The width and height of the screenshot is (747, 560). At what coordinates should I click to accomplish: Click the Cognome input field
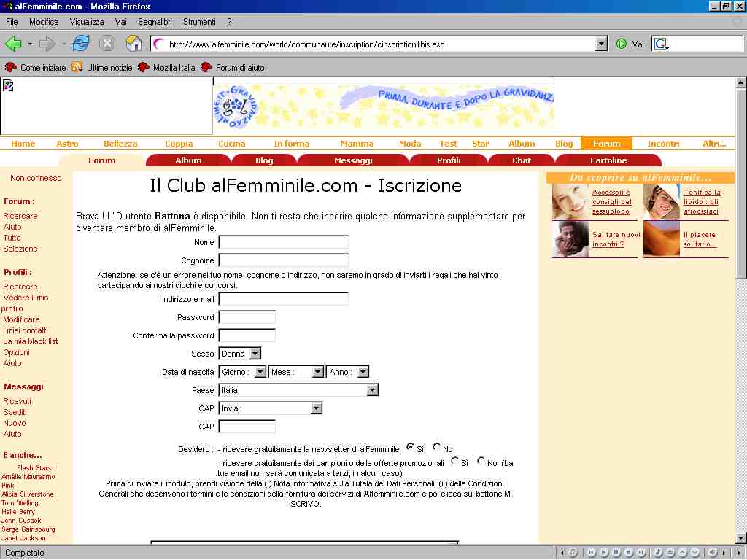pyautogui.click(x=284, y=260)
